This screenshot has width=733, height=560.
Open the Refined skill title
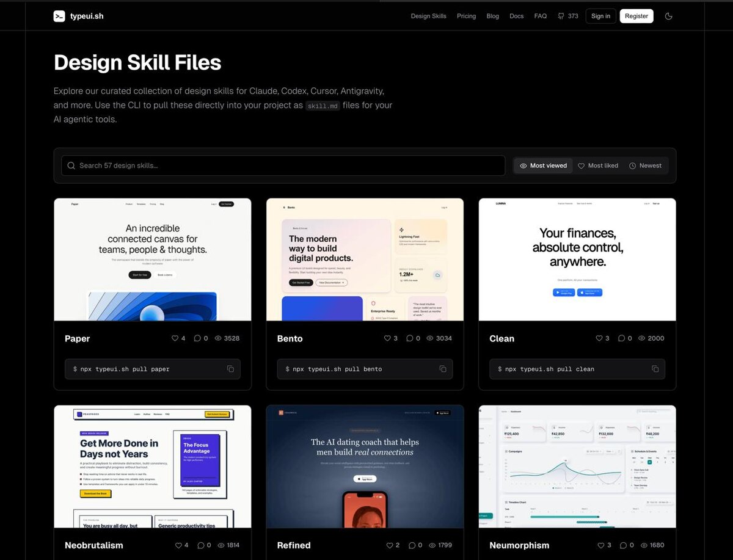(x=294, y=545)
